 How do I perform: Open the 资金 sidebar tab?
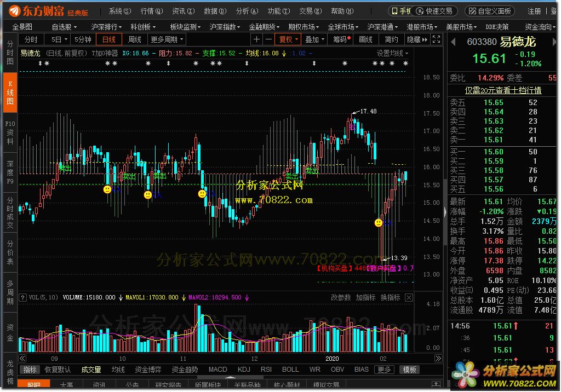[10, 332]
